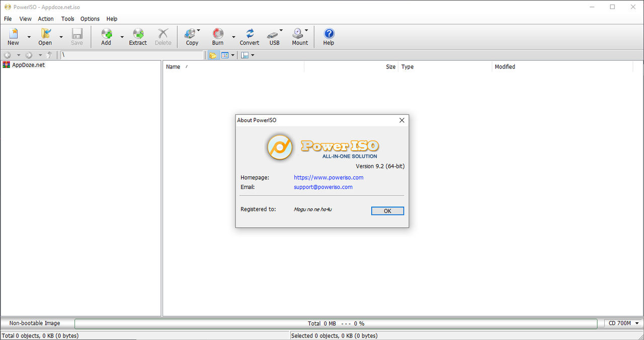
Task: Click the path address input field
Action: (x=132, y=55)
